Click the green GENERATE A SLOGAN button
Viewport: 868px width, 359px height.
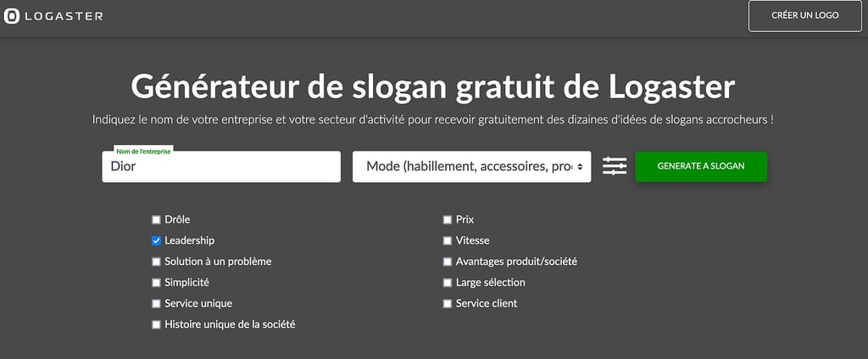[x=701, y=167]
